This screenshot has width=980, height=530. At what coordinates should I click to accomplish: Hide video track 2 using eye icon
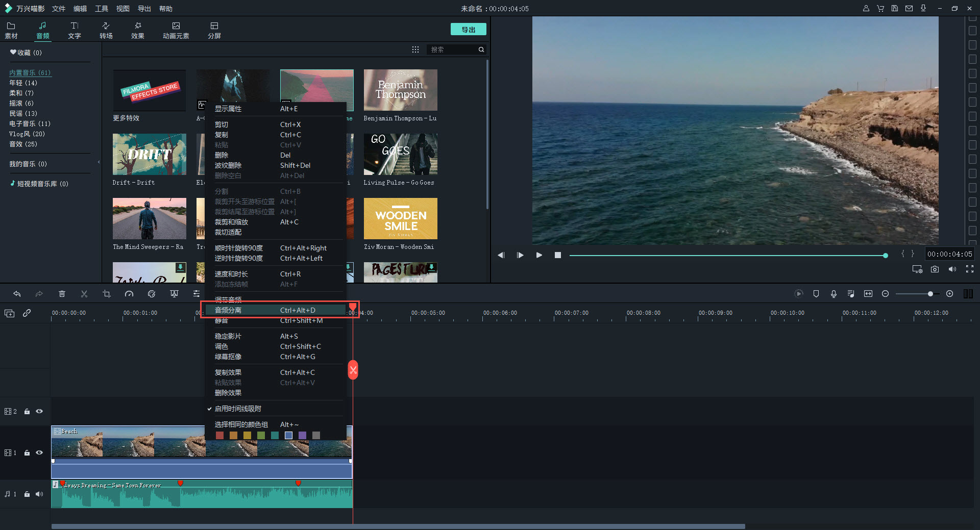click(x=39, y=411)
